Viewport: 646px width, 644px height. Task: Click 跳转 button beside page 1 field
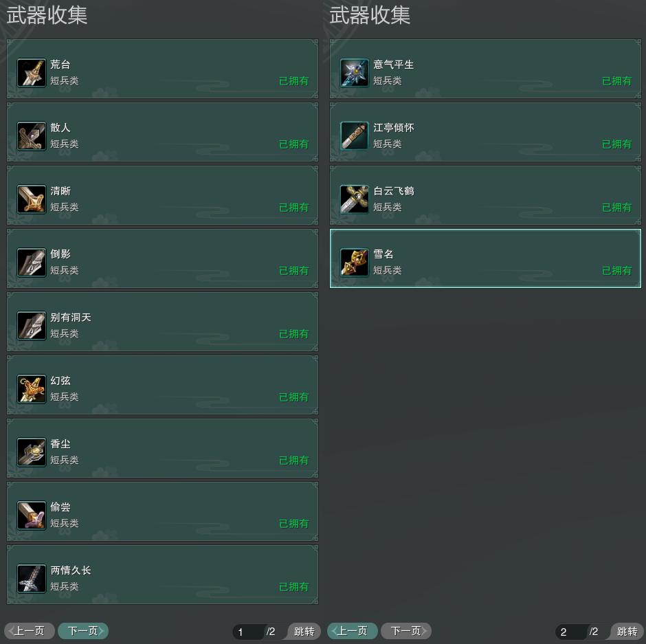pyautogui.click(x=304, y=631)
